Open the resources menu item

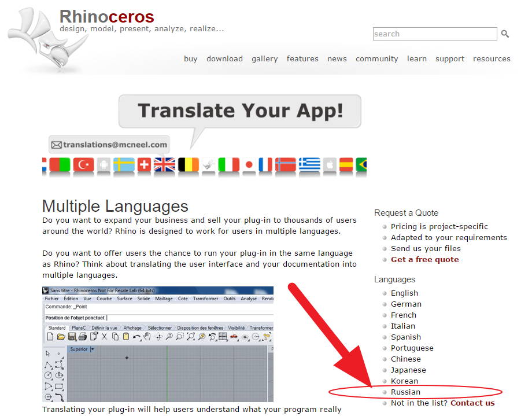pos(492,59)
